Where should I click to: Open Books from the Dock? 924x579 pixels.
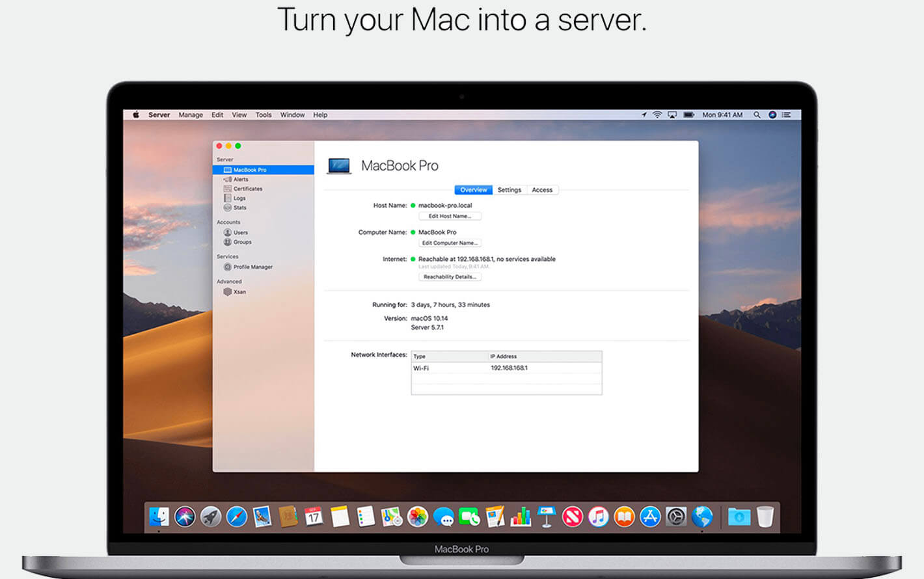(x=624, y=517)
